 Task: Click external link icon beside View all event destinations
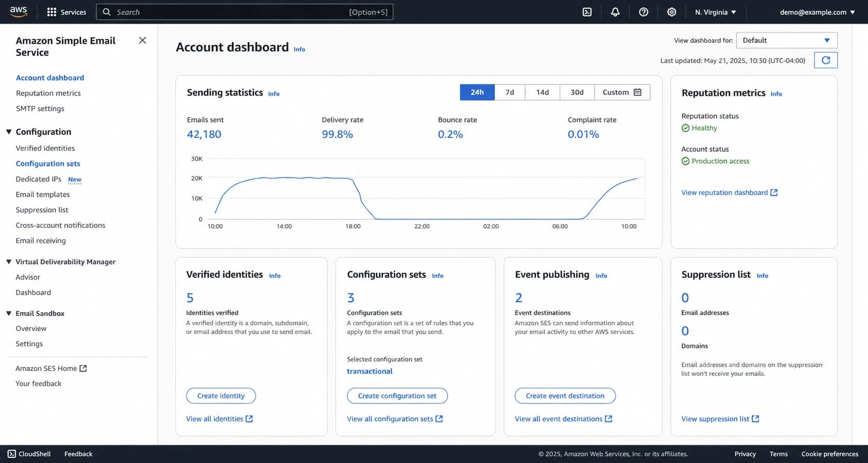609,419
